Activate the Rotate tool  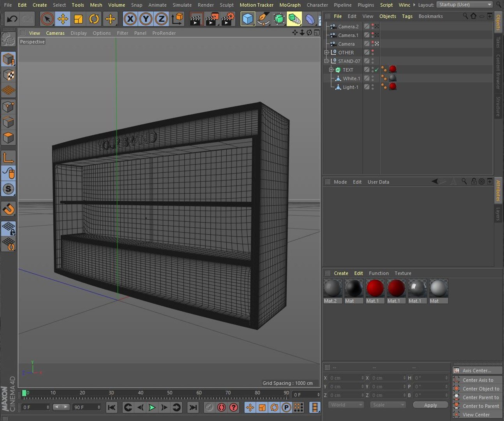94,19
